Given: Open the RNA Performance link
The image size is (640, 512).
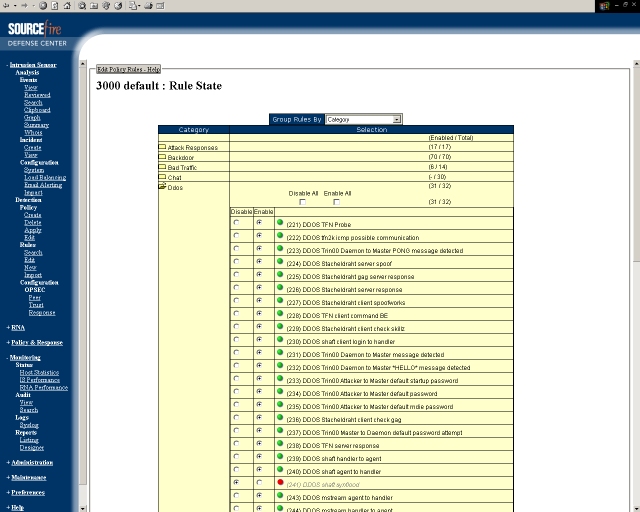Looking at the screenshot, I should point(44,387).
